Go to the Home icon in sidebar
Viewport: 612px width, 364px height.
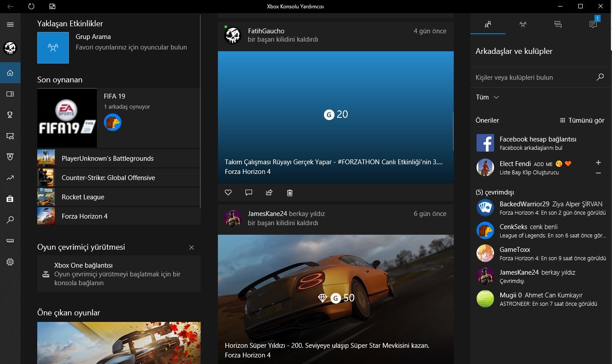[x=10, y=73]
